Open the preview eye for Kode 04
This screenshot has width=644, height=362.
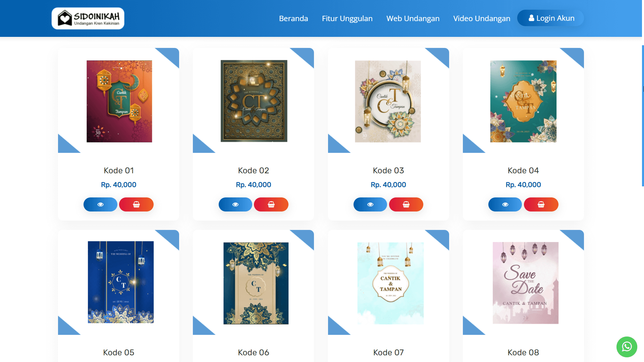click(x=505, y=204)
